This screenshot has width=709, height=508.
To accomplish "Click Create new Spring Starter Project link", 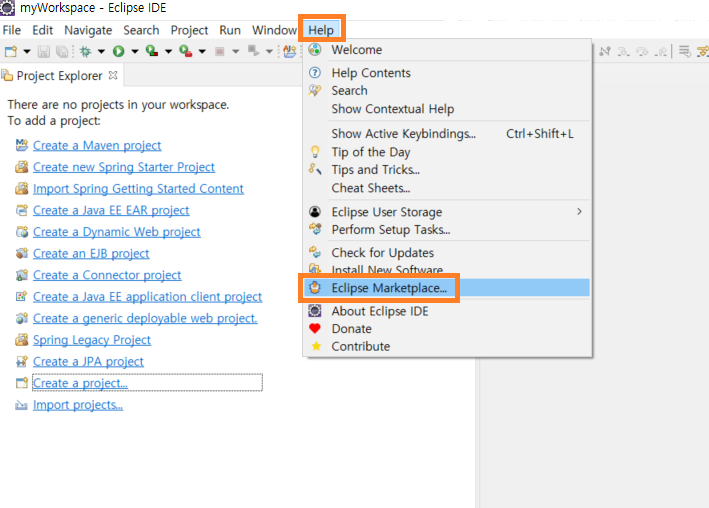I will click(124, 167).
